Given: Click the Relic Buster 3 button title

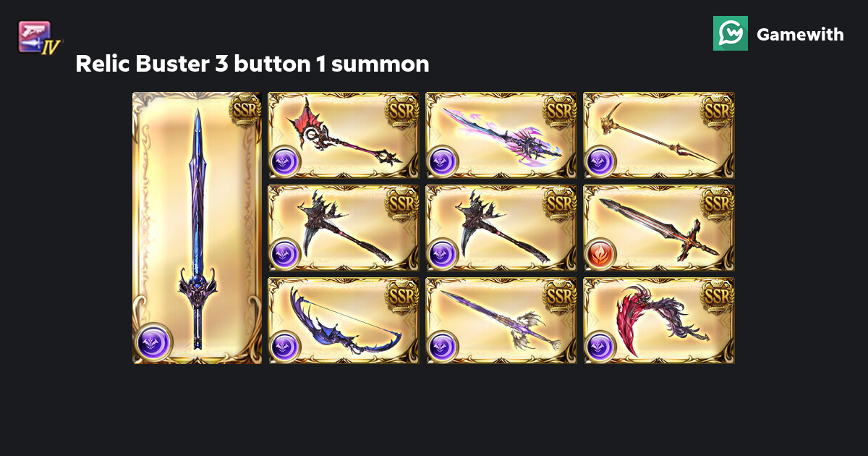Looking at the screenshot, I should pyautogui.click(x=252, y=64).
